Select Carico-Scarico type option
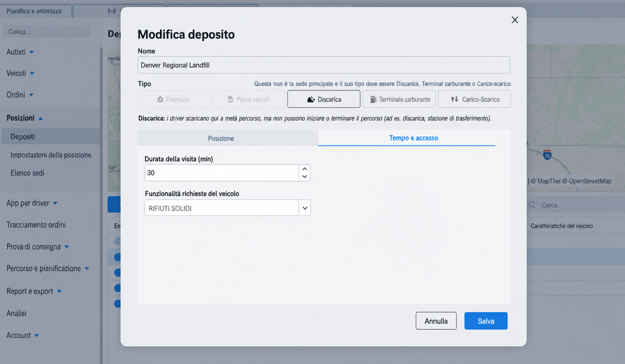 [x=474, y=99]
